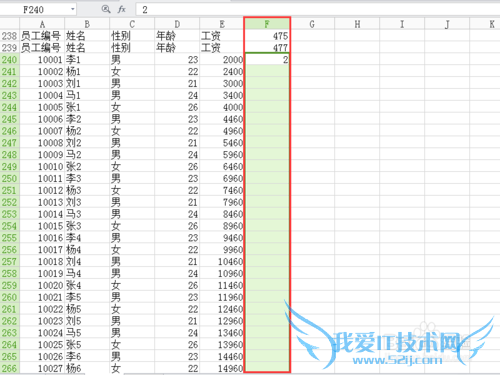500x375 pixels.
Task: Click cell with name 马3
Action: (x=87, y=214)
